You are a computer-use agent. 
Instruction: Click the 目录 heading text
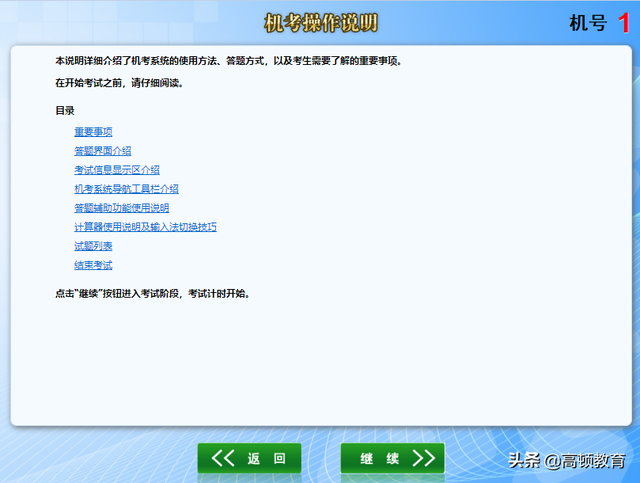(65, 111)
